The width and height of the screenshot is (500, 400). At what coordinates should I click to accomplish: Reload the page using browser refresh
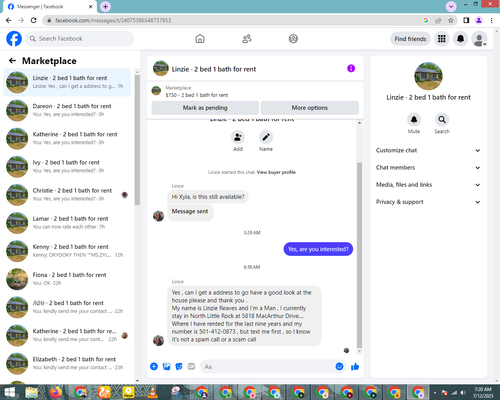[33, 20]
